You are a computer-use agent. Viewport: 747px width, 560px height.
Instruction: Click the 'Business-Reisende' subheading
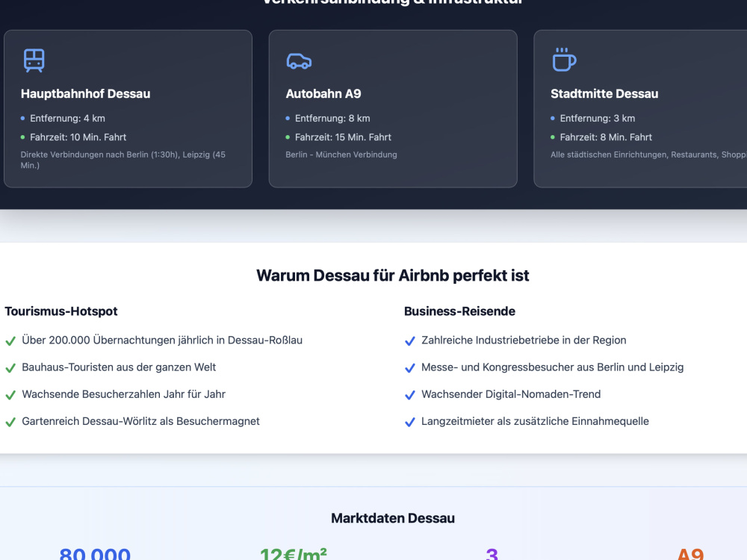(459, 311)
